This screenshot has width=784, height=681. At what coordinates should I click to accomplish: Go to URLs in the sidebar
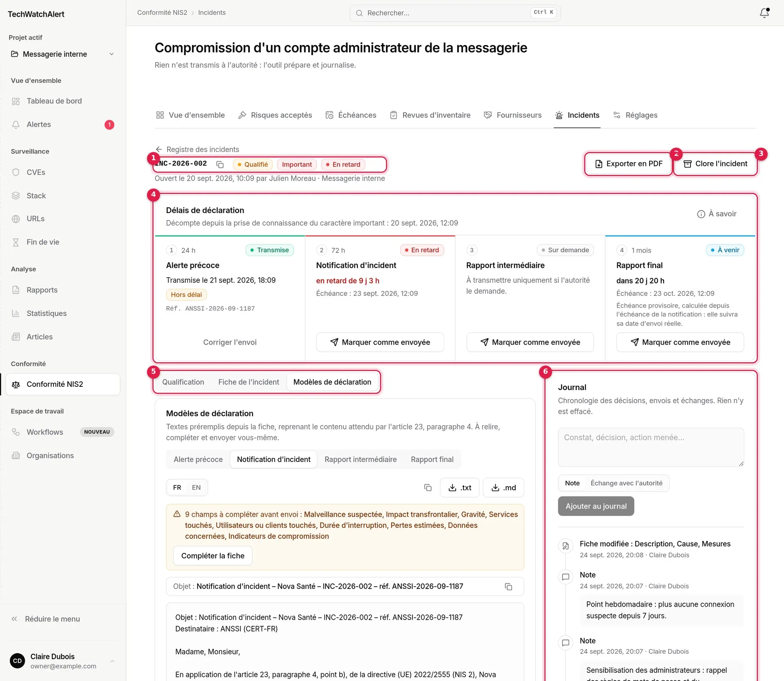click(63, 219)
